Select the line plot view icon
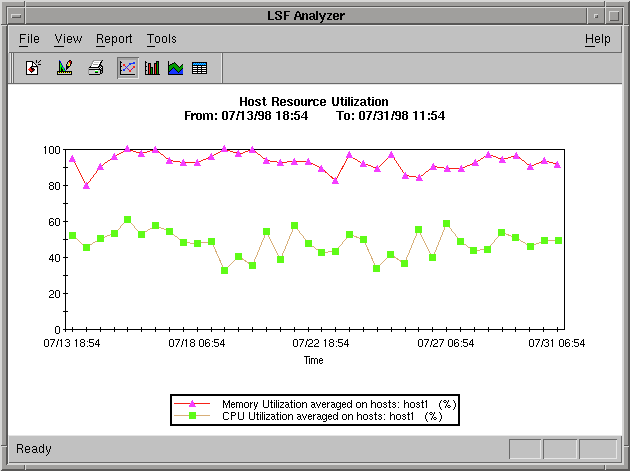Viewport: 630px width, 471px height. coord(128,68)
